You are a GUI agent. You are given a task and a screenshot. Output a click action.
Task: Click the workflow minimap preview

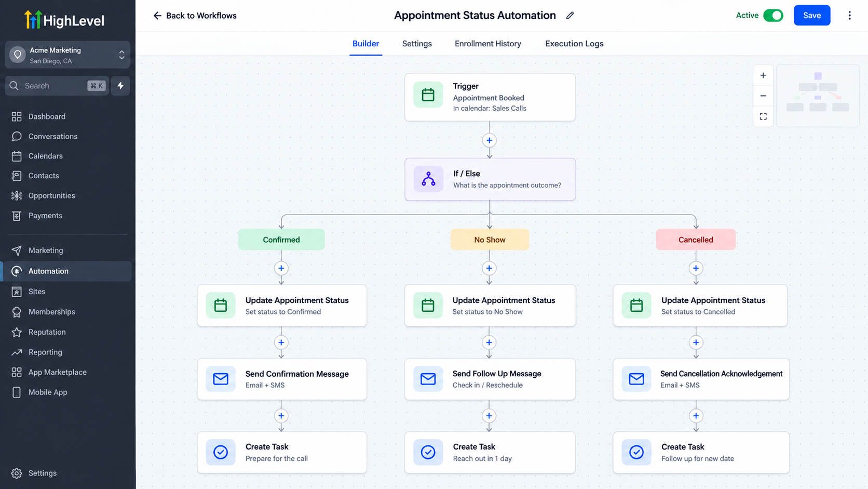click(x=818, y=96)
